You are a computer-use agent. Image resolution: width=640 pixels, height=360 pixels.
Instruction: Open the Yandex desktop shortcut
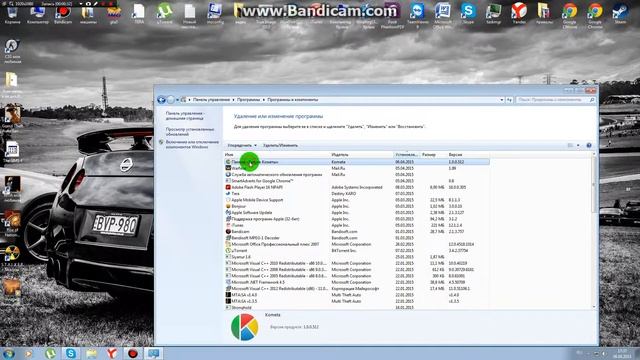coord(519,14)
